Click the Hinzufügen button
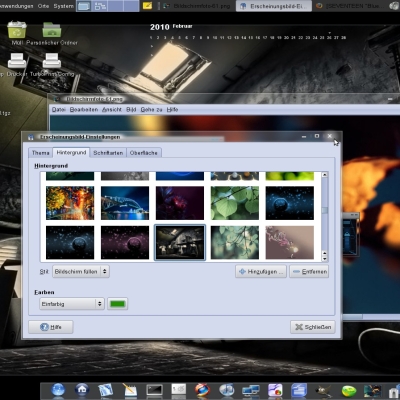The height and width of the screenshot is (400, 400). 261,272
